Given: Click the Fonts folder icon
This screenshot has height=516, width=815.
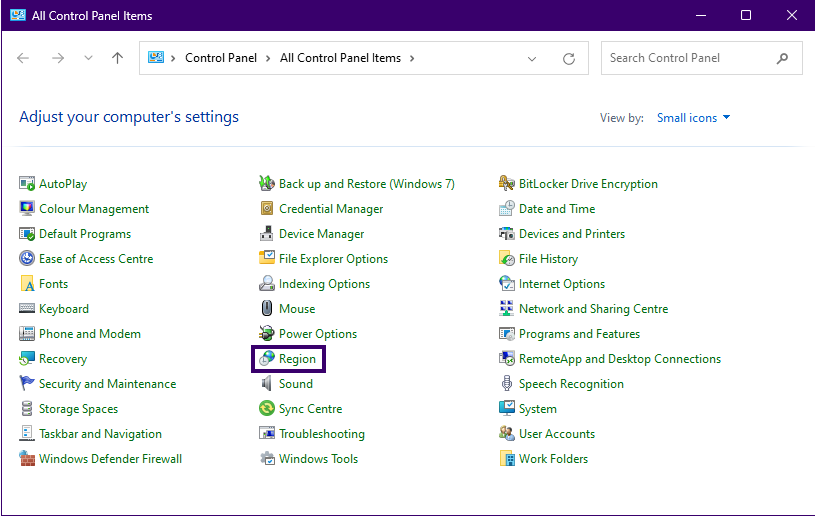Looking at the screenshot, I should pyautogui.click(x=27, y=283).
